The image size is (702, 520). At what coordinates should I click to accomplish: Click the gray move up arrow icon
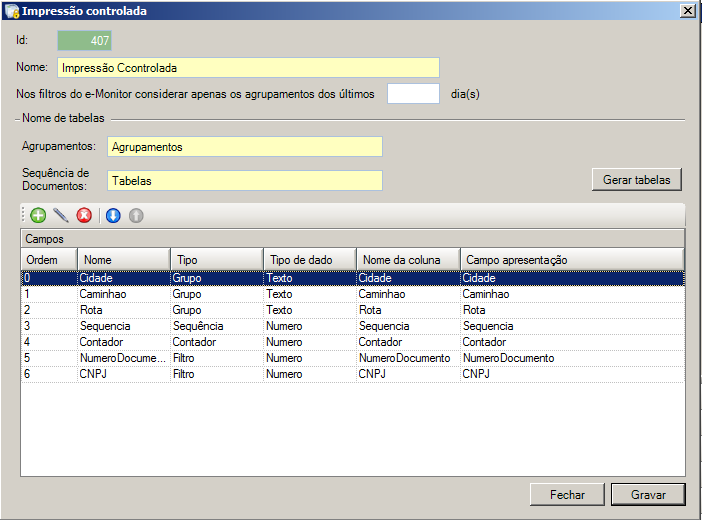coord(136,215)
